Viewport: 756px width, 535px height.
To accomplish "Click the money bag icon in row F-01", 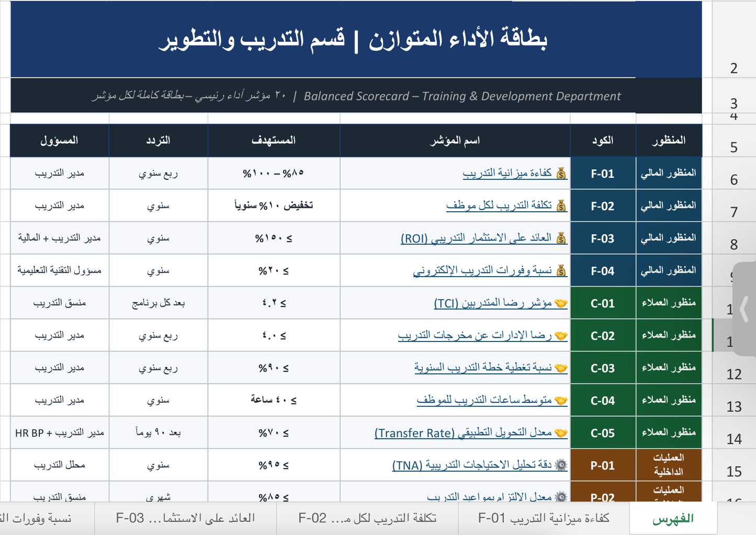I will (561, 173).
